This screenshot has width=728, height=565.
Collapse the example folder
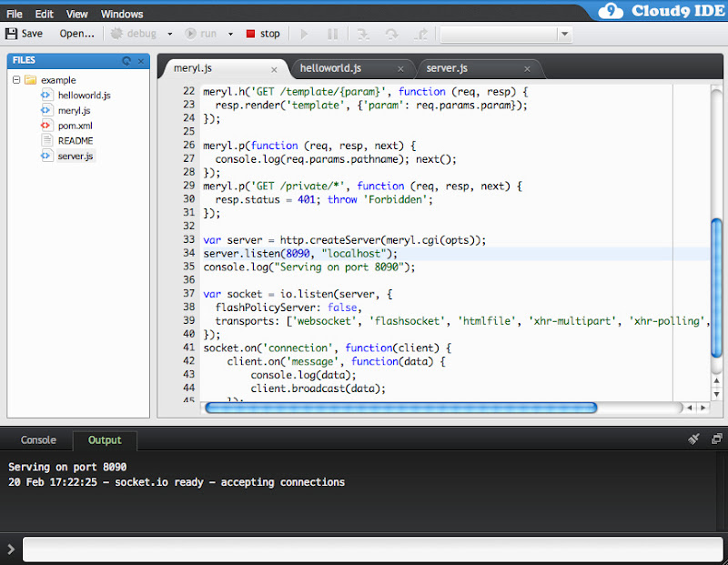tap(16, 80)
